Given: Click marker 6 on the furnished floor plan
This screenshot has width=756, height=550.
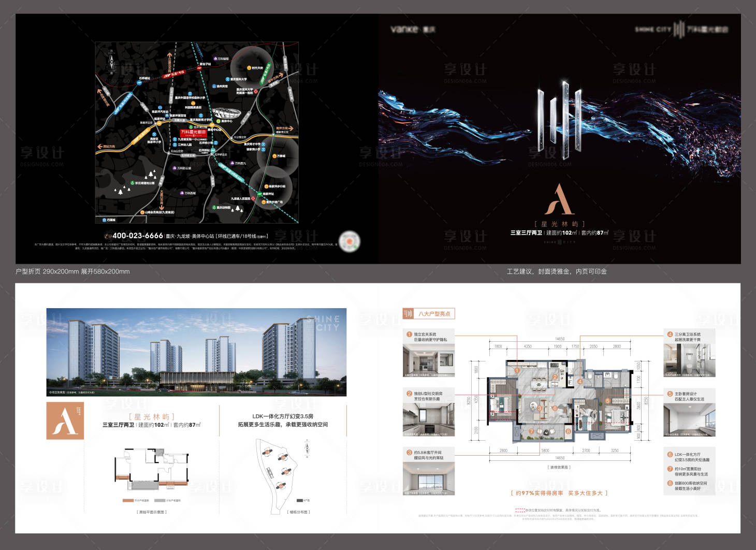Looking at the screenshot, I should [555, 408].
